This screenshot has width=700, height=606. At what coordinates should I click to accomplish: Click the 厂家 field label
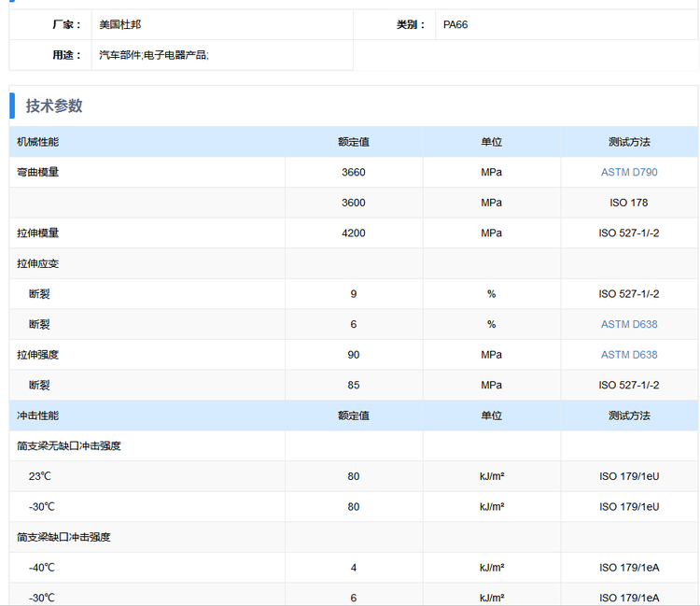coord(66,24)
